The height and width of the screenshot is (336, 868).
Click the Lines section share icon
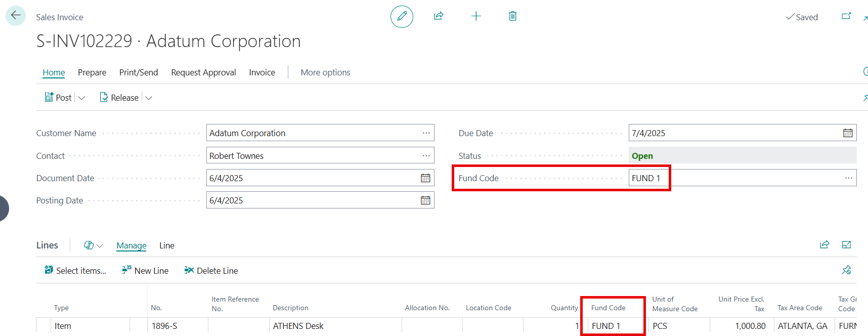[824, 245]
